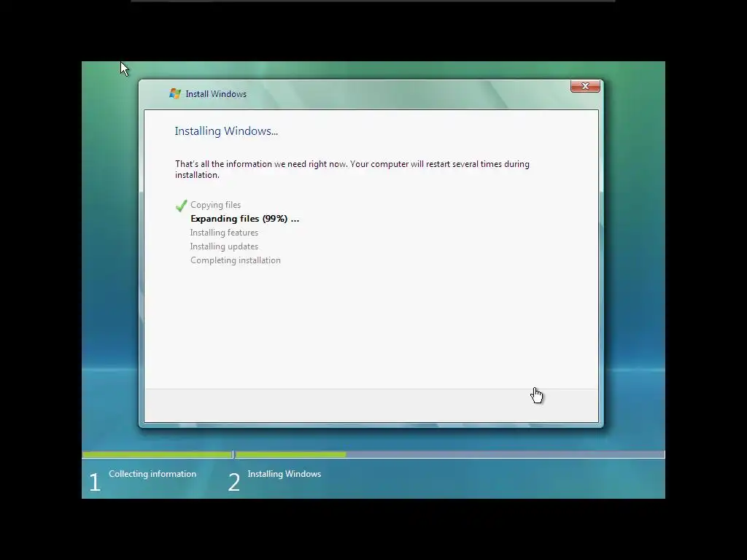Select the Install Windows title text

216,94
